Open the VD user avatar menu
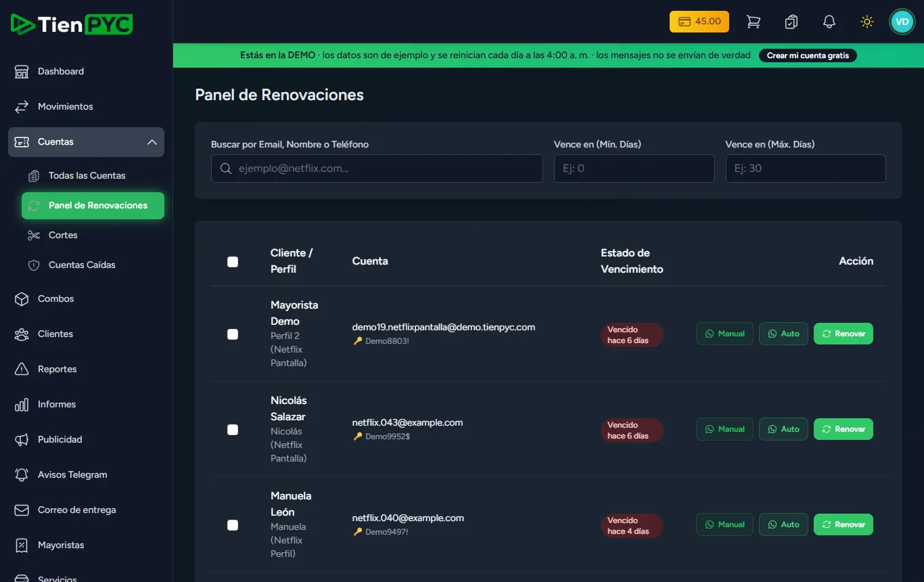924x582 pixels. coord(902,22)
